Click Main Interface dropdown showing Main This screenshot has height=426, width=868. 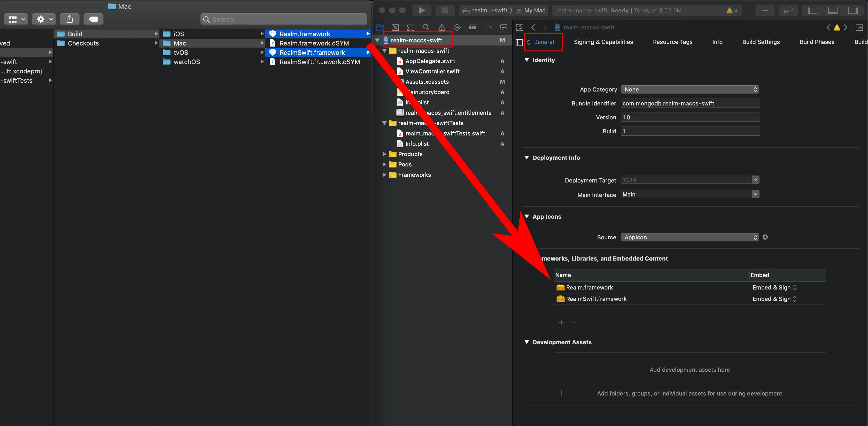pyautogui.click(x=689, y=194)
